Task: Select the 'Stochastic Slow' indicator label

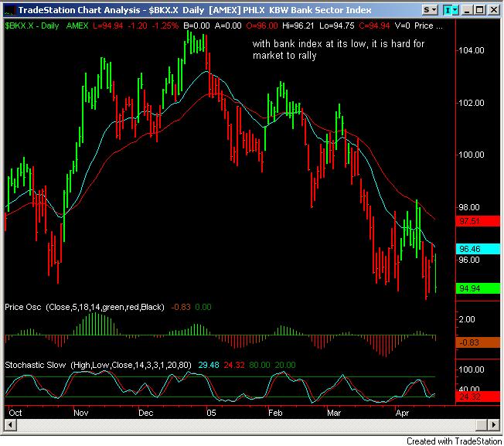Action: tap(36, 365)
